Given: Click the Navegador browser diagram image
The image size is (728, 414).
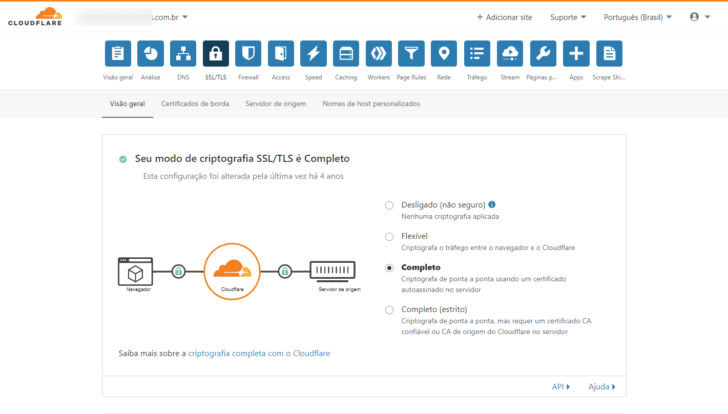Looking at the screenshot, I should tap(136, 274).
